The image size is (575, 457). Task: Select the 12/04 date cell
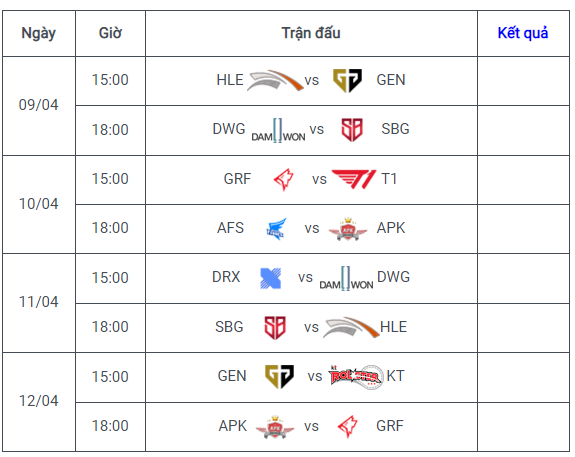point(39,402)
